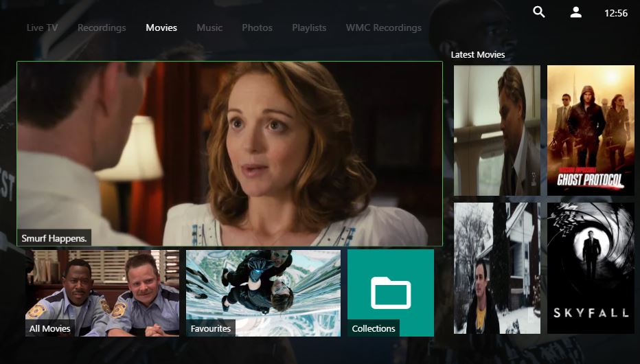Switch to WMC Recordings tab
The image size is (640, 364).
pos(384,27)
